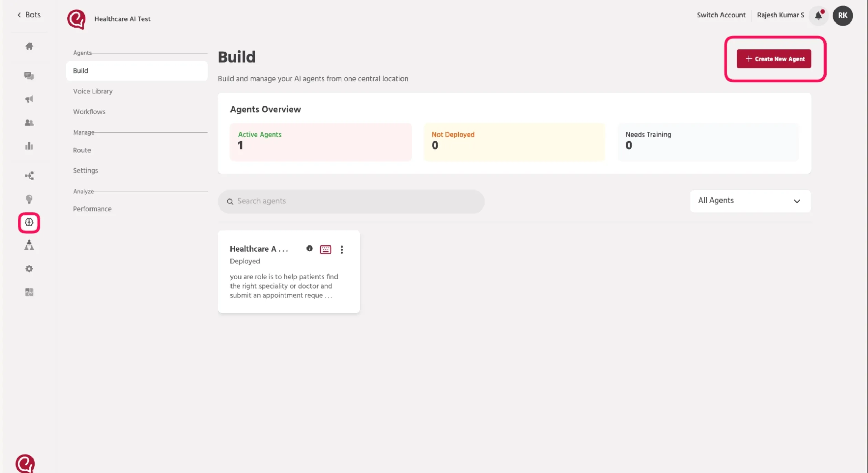The width and height of the screenshot is (868, 473).
Task: Open the Workflows menu item
Action: click(x=89, y=112)
